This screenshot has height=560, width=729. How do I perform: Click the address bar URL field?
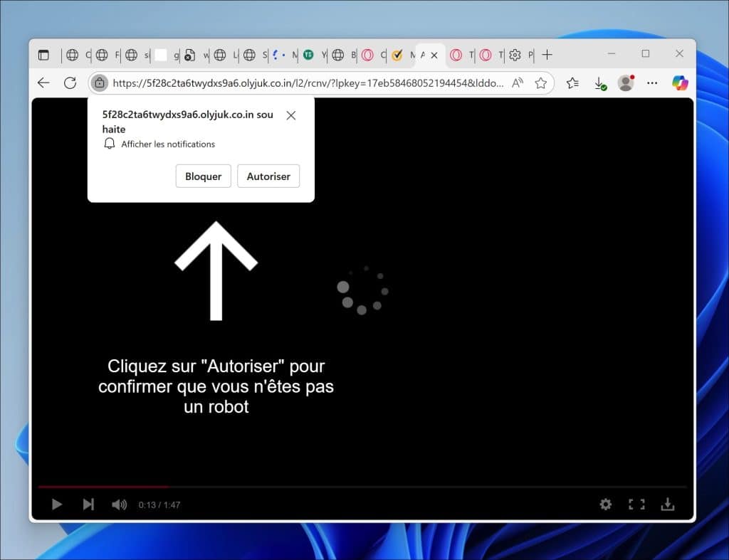point(308,83)
